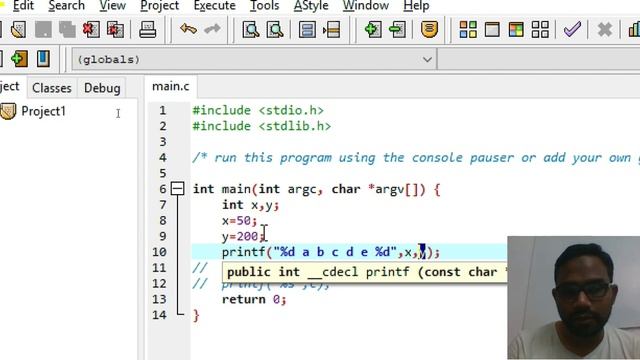Add file to project with green plus icon
Screen dimensions: 640x360
373,29
